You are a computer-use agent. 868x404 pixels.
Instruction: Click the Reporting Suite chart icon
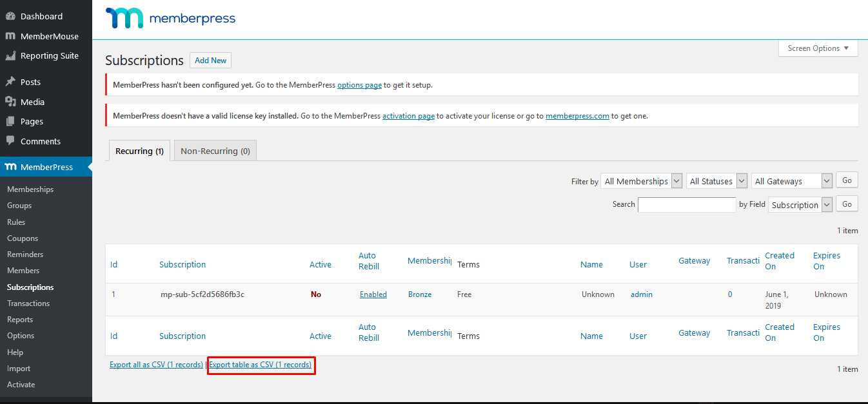(10, 56)
